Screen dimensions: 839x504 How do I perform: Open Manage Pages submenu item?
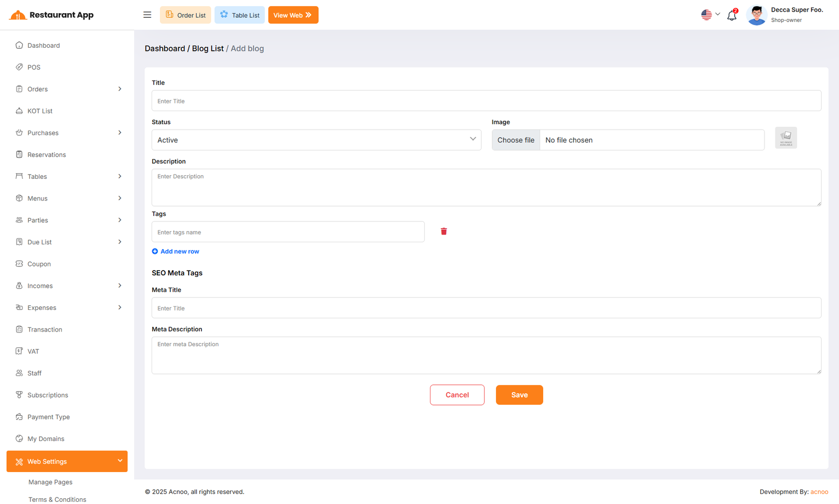click(x=50, y=482)
